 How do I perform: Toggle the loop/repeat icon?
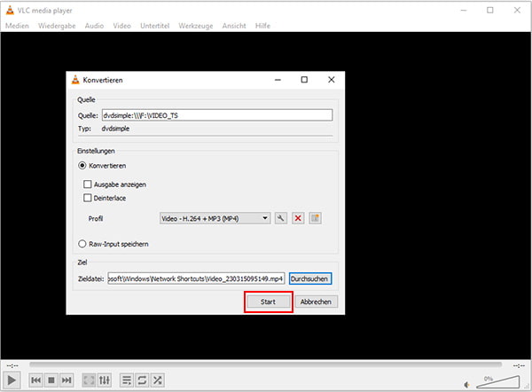(142, 380)
